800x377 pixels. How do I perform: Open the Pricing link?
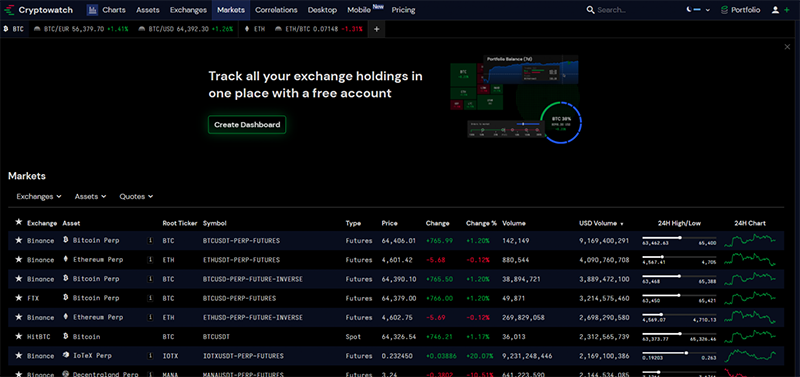[403, 10]
